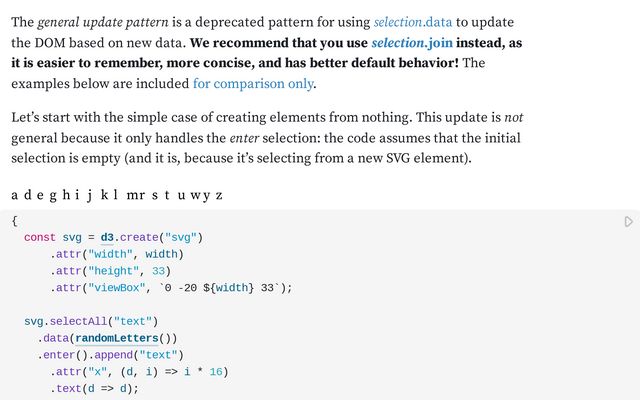
Task: Click the number 16 in code
Action: click(216, 372)
